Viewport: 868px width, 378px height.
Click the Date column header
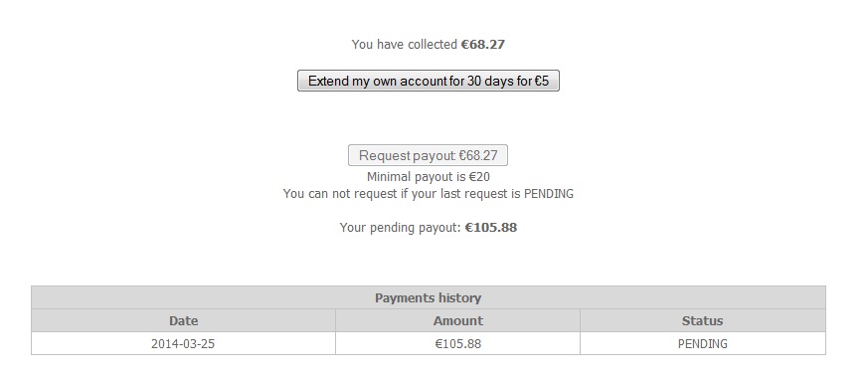(x=183, y=321)
